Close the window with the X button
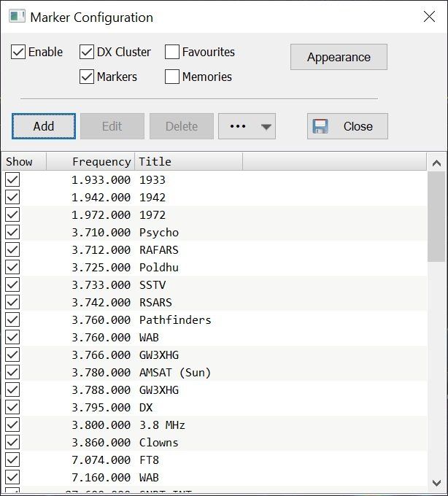The height and width of the screenshot is (496, 448). (x=429, y=17)
